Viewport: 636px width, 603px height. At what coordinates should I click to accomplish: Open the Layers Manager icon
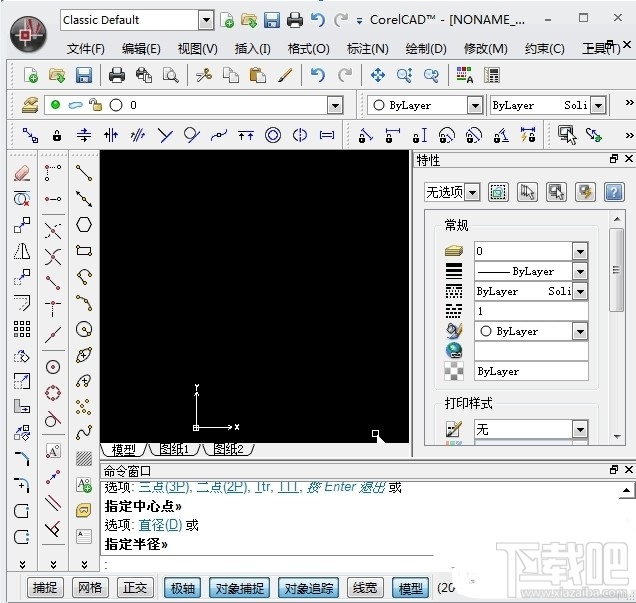click(29, 105)
